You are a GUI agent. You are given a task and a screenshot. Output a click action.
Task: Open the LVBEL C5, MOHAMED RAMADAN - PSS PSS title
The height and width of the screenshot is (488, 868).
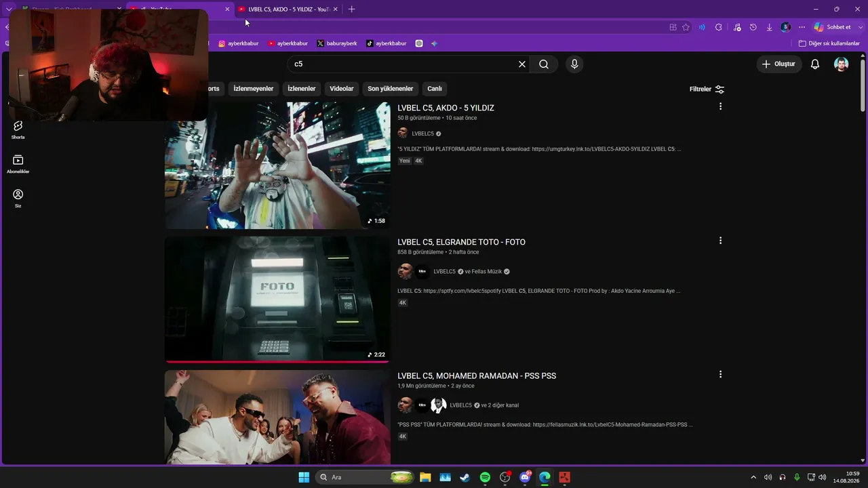(477, 375)
